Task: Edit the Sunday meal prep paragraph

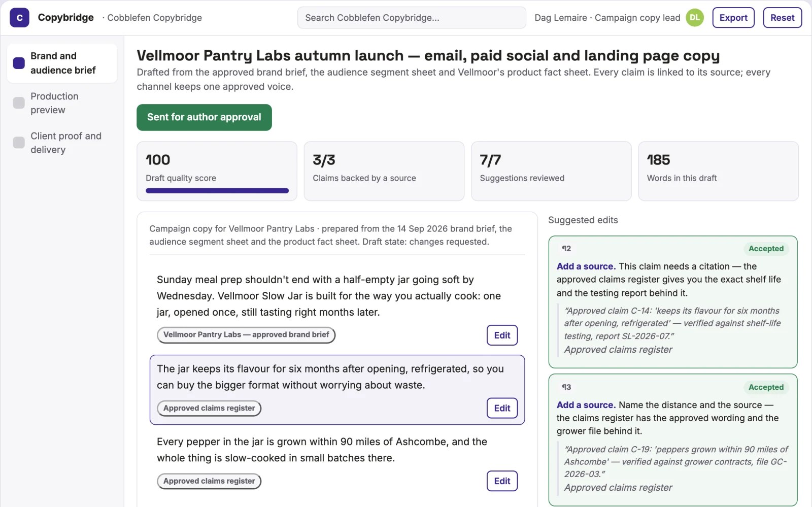Action: (502, 335)
